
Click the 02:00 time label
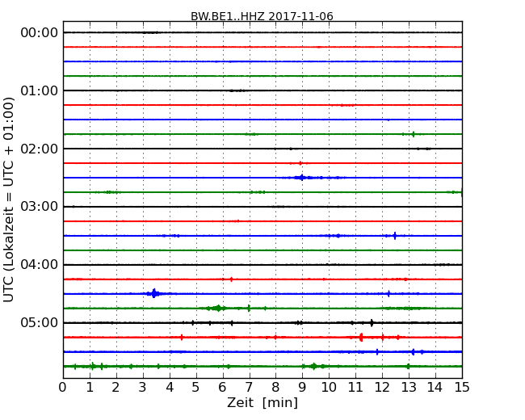(x=40, y=149)
